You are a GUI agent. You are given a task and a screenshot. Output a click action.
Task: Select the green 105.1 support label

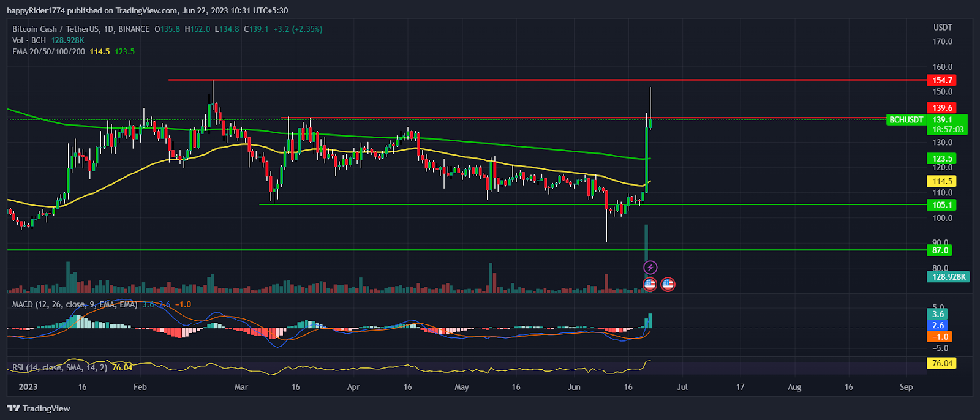click(x=943, y=205)
